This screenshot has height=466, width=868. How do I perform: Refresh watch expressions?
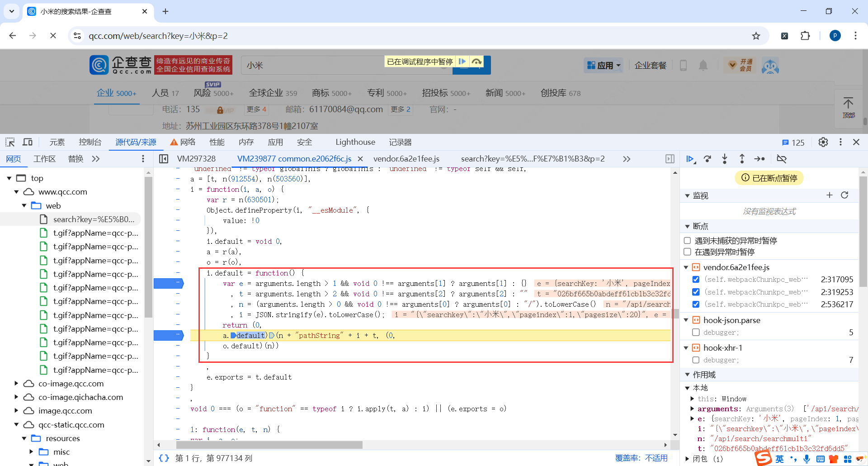[844, 195]
